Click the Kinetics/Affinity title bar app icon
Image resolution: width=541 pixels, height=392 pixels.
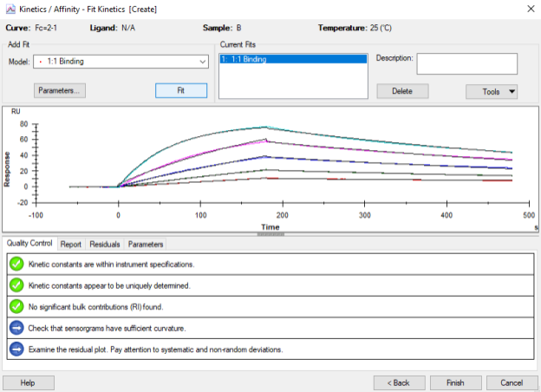point(10,8)
